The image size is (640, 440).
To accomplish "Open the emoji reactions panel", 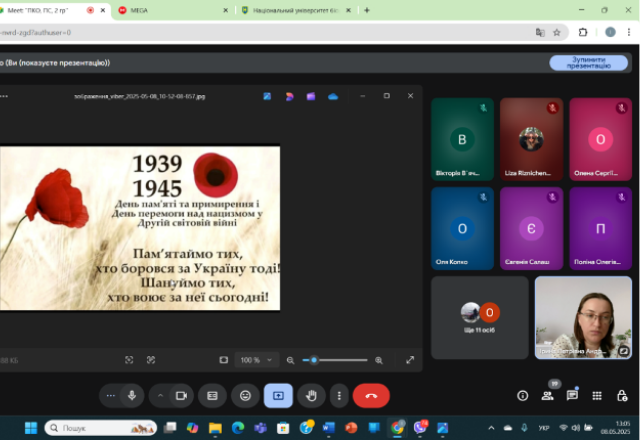I will click(245, 396).
